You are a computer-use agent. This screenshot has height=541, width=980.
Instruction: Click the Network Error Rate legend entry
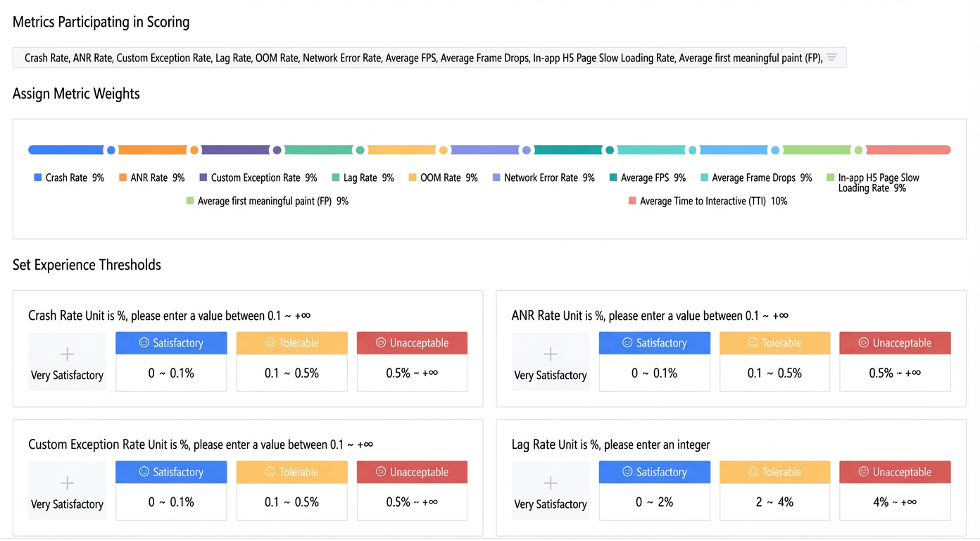(x=544, y=178)
